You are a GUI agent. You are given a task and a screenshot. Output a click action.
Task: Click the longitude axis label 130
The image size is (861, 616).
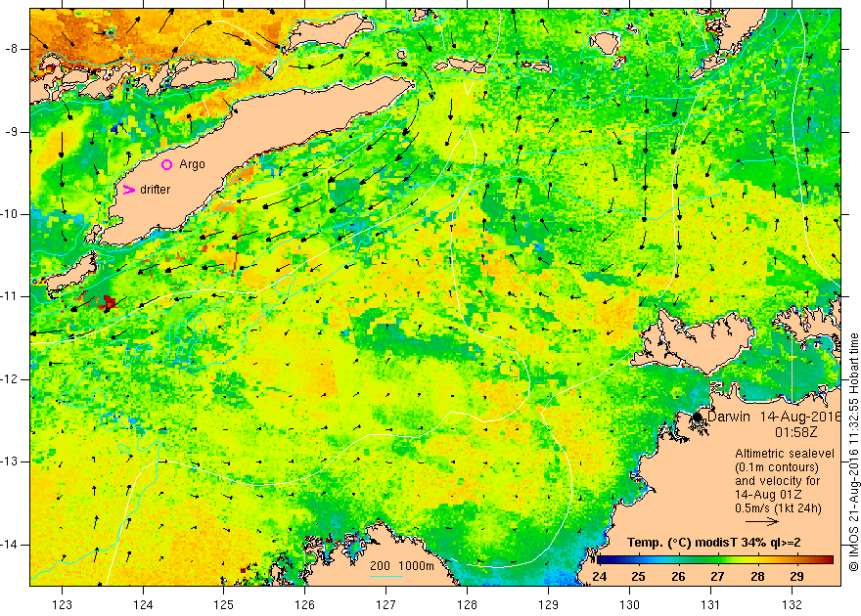pyautogui.click(x=629, y=604)
